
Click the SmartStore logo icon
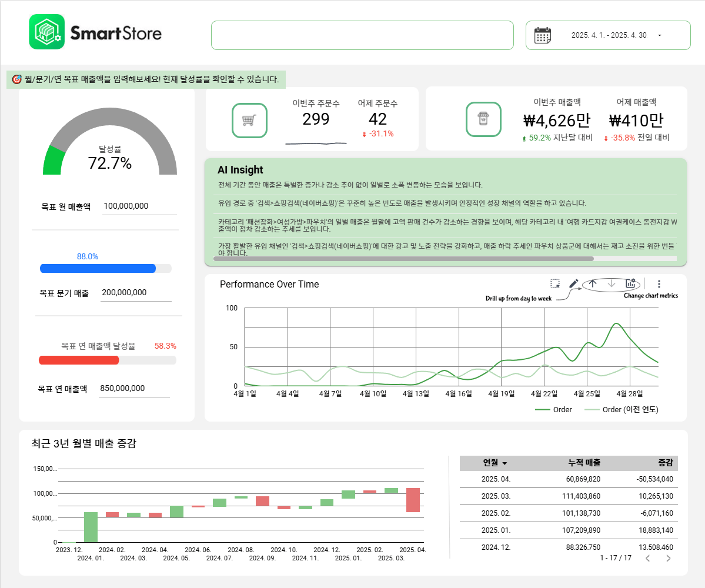46,32
